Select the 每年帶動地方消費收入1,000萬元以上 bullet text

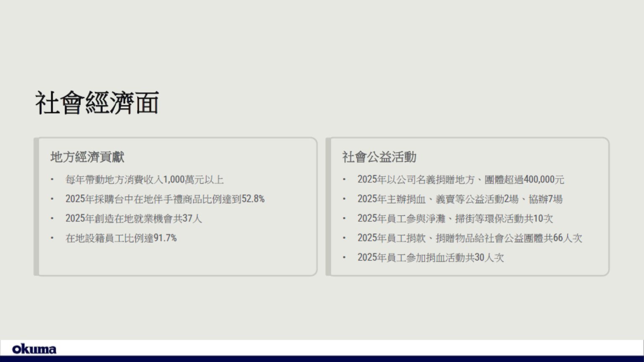[144, 180]
